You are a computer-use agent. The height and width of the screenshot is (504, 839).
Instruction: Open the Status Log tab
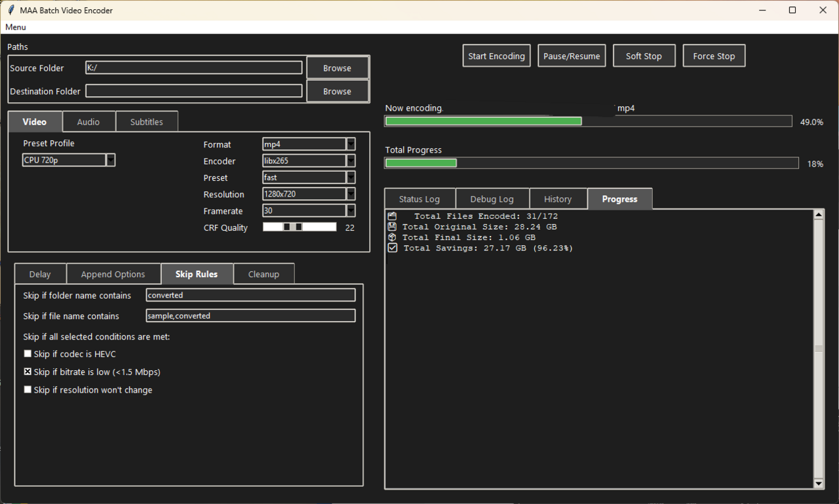pyautogui.click(x=419, y=199)
